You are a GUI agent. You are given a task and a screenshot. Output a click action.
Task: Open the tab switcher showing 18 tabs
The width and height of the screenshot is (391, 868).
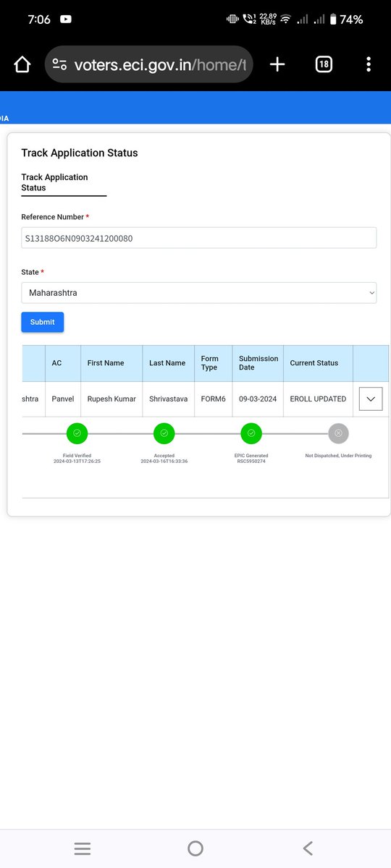pos(324,64)
